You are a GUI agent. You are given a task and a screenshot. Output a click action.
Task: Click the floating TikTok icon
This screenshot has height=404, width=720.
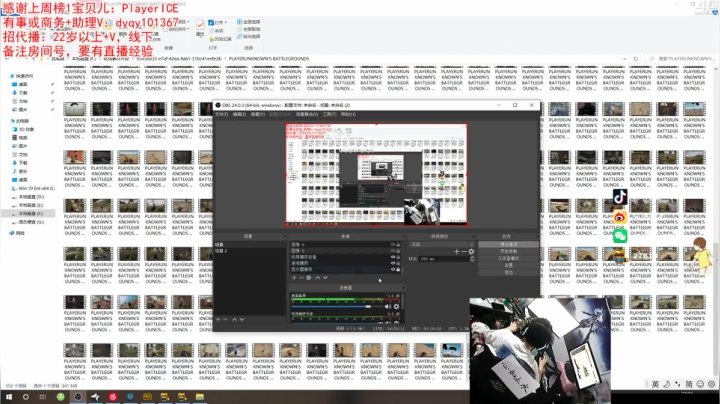(620, 197)
